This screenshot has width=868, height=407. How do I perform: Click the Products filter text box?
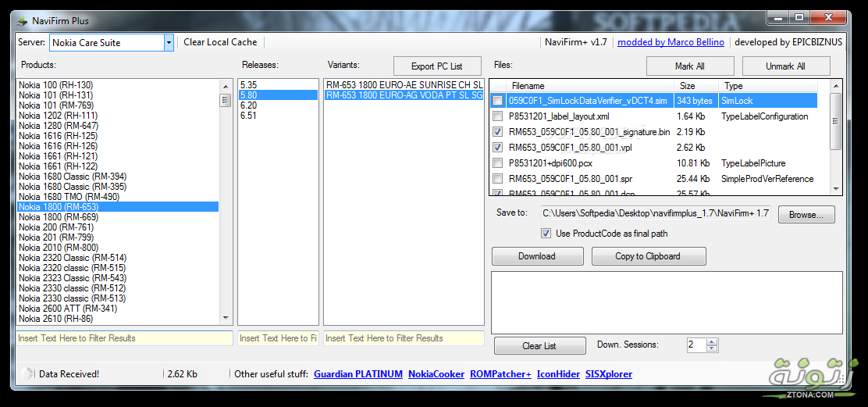(x=125, y=337)
